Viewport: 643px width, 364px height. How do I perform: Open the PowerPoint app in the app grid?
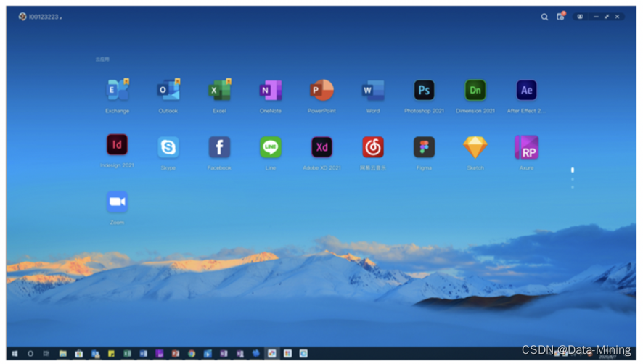(x=322, y=90)
